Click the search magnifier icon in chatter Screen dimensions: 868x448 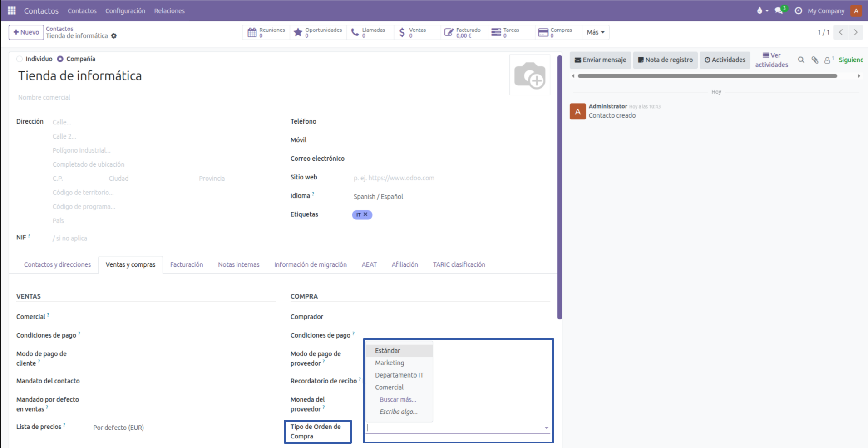[x=801, y=60]
